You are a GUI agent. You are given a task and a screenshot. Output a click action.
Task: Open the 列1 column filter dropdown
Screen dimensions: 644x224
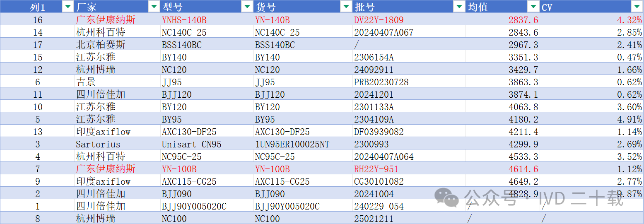[x=68, y=7]
